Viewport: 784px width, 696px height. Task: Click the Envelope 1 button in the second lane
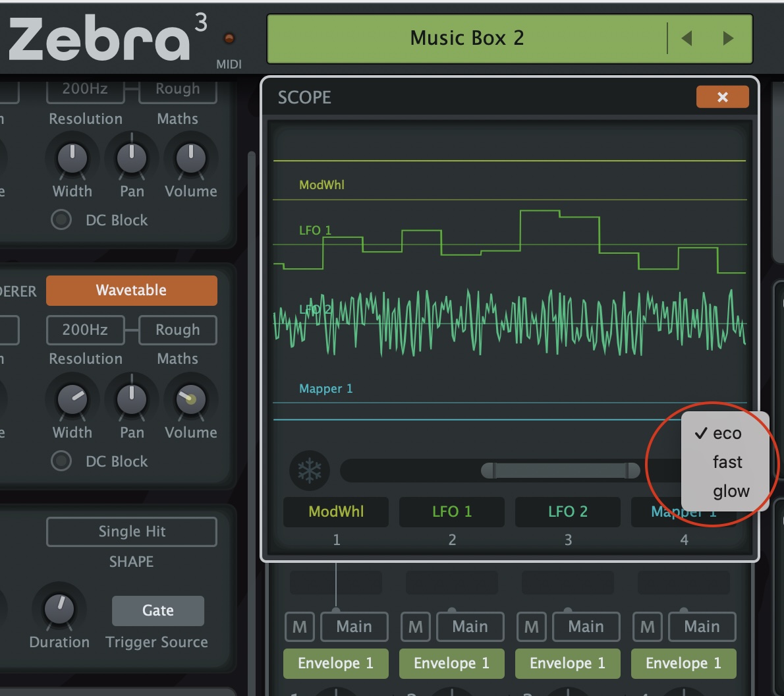(451, 664)
